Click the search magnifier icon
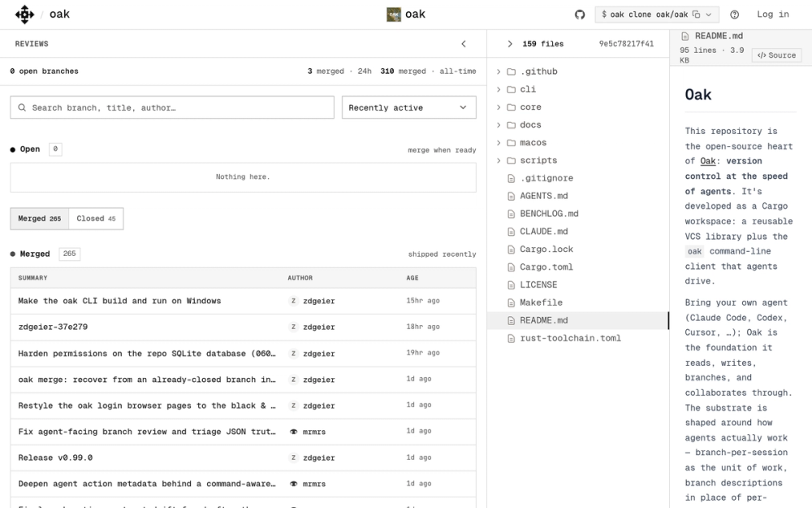 pos(22,107)
